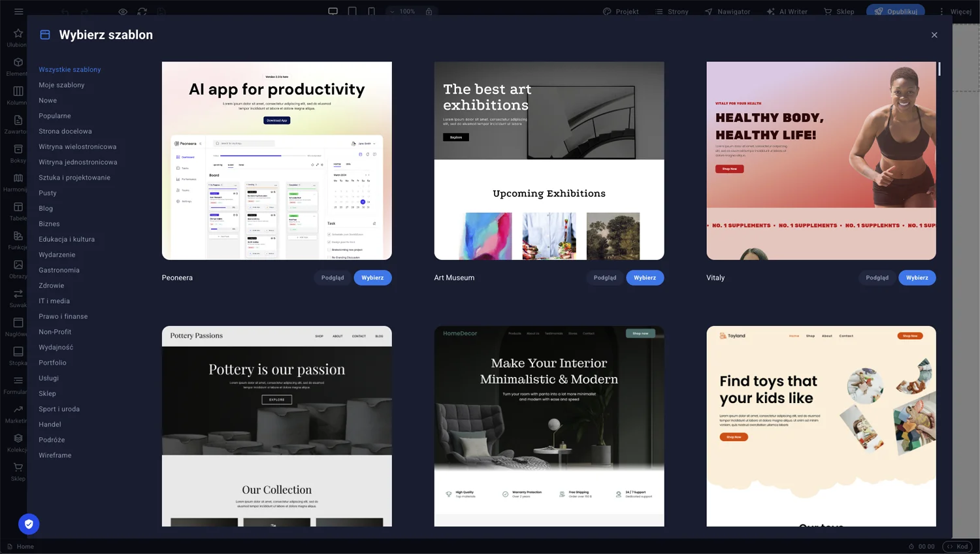The image size is (980, 554).
Task: Select the Blog template category
Action: coord(46,208)
